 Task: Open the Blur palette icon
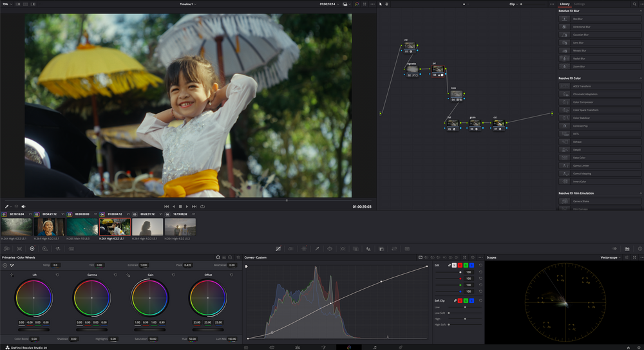coord(368,248)
